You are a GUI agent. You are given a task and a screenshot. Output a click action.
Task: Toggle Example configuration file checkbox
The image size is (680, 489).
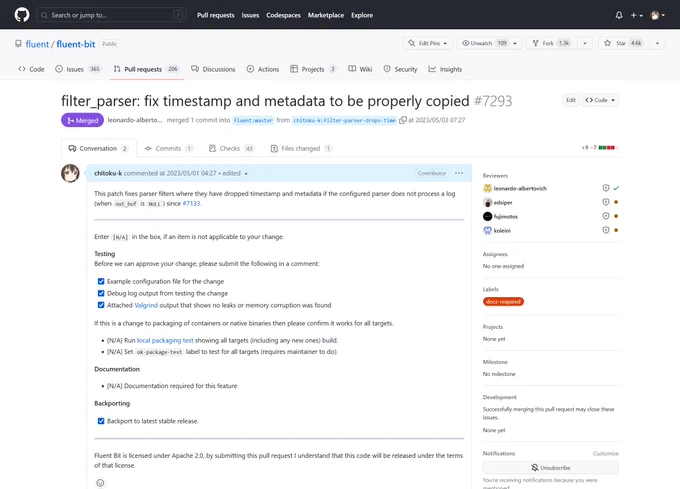pyautogui.click(x=101, y=281)
